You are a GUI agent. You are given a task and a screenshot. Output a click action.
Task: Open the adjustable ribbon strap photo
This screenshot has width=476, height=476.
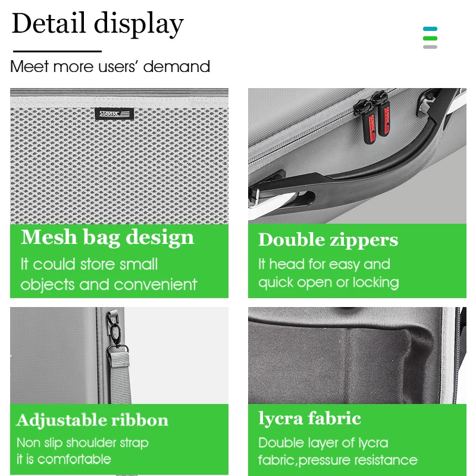tap(119, 355)
